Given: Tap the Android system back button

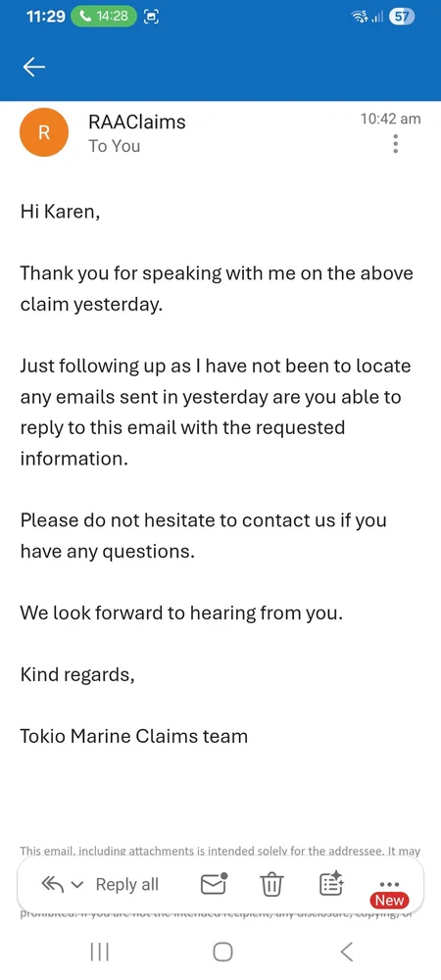Looking at the screenshot, I should click(347, 952).
